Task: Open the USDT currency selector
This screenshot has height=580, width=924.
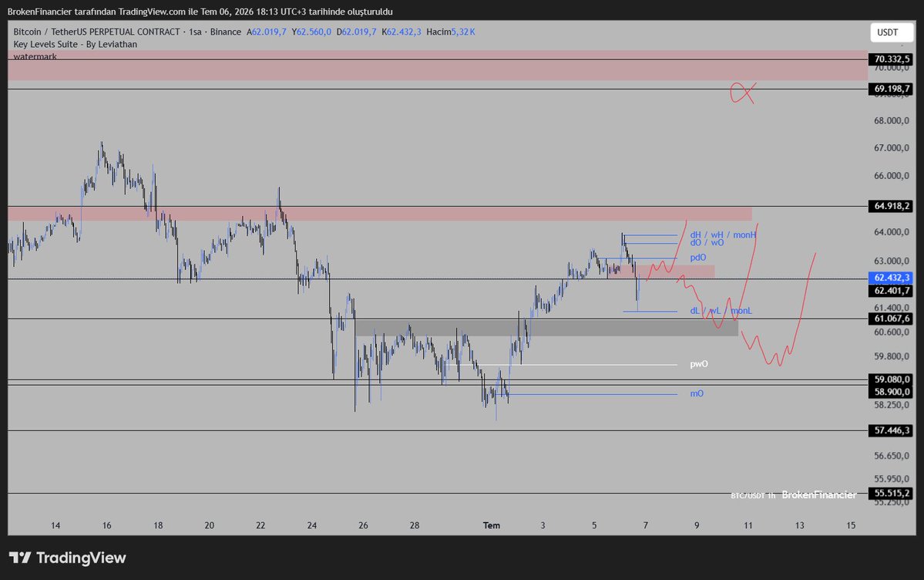Action: point(891,32)
